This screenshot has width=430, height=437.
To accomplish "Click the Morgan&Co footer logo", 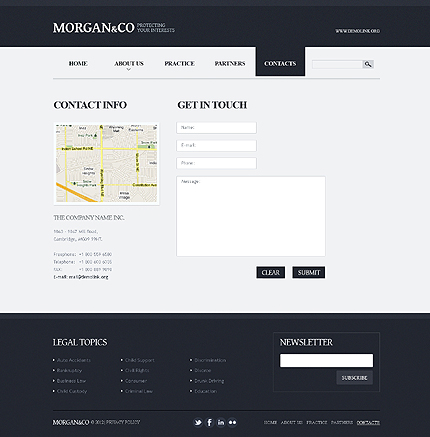I will point(71,422).
